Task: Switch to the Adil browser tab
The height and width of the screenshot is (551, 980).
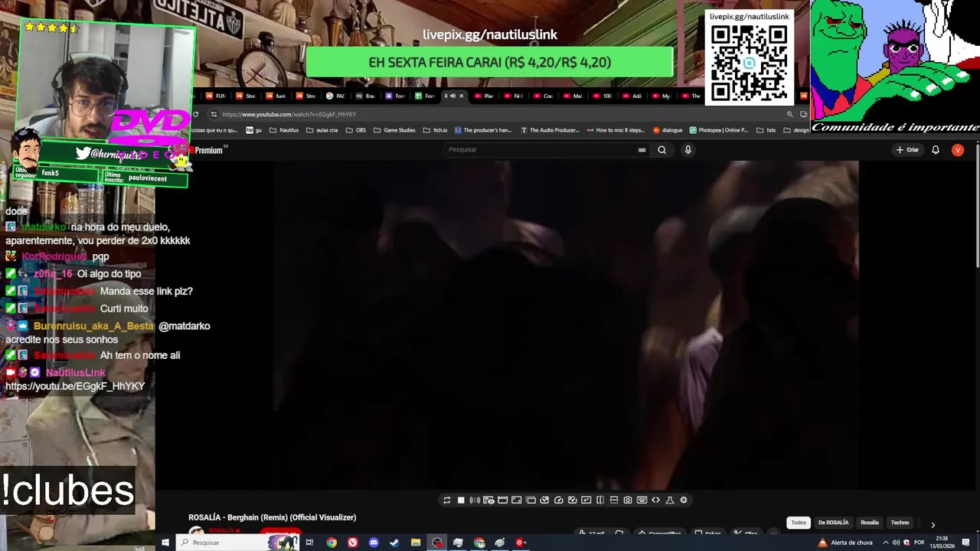Action: coord(632,96)
